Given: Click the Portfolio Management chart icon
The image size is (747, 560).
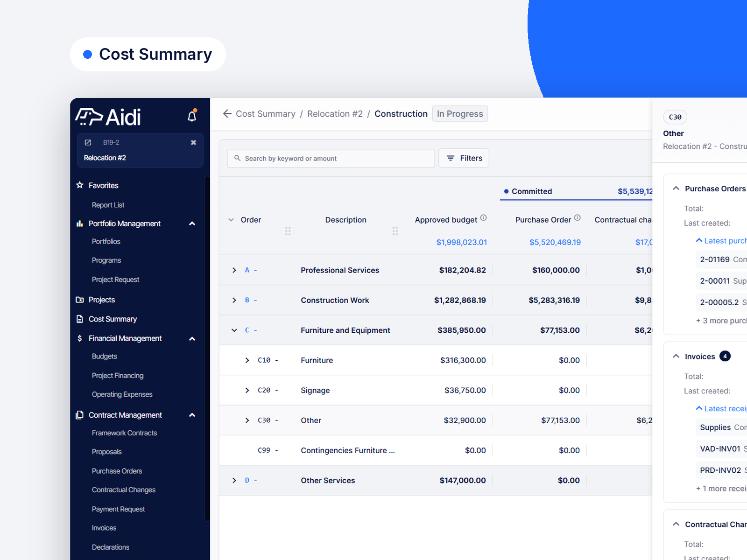Looking at the screenshot, I should [80, 224].
